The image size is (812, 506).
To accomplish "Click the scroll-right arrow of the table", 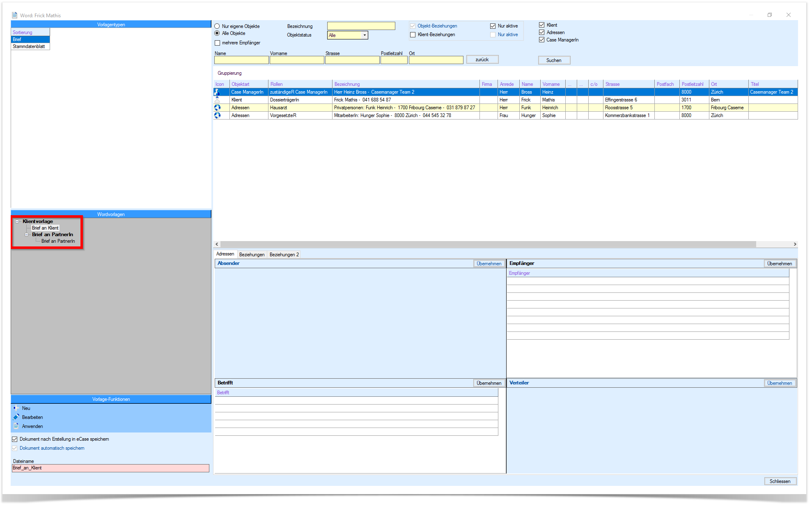I will point(795,244).
